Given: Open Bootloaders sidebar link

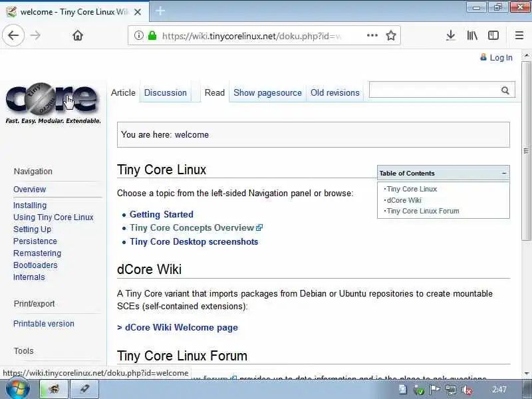Looking at the screenshot, I should coord(35,265).
